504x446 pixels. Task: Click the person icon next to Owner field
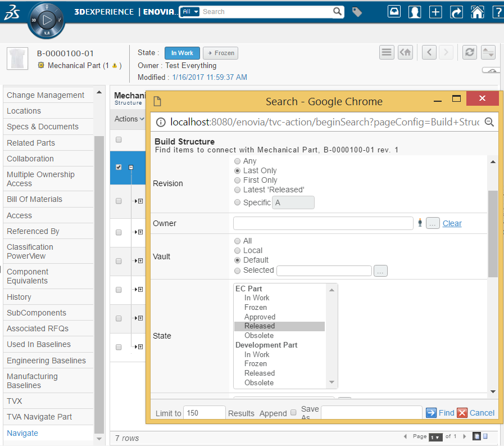(x=420, y=223)
